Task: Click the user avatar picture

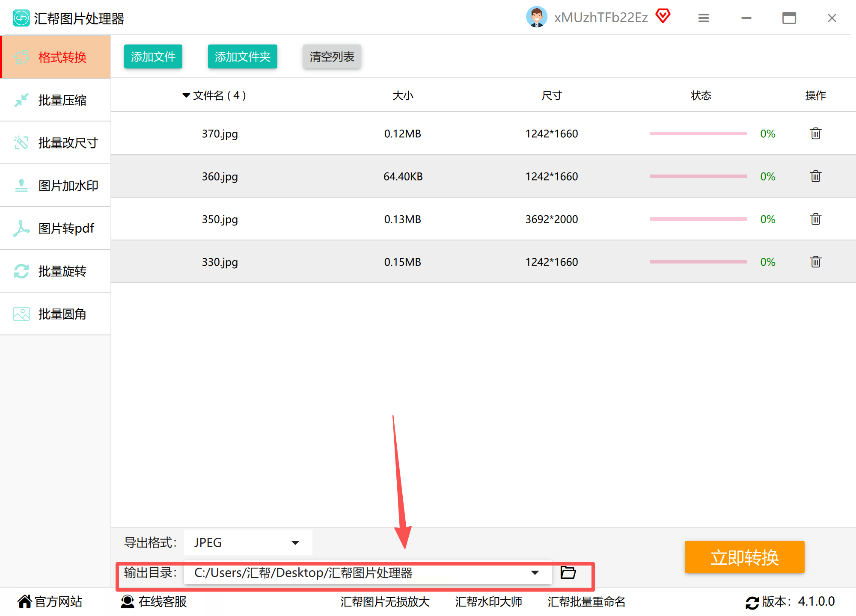Action: (536, 17)
